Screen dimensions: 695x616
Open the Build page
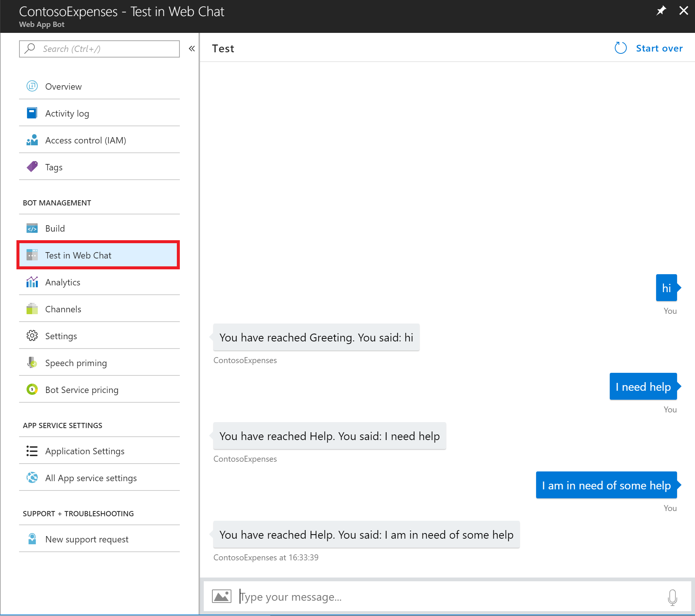click(x=99, y=228)
